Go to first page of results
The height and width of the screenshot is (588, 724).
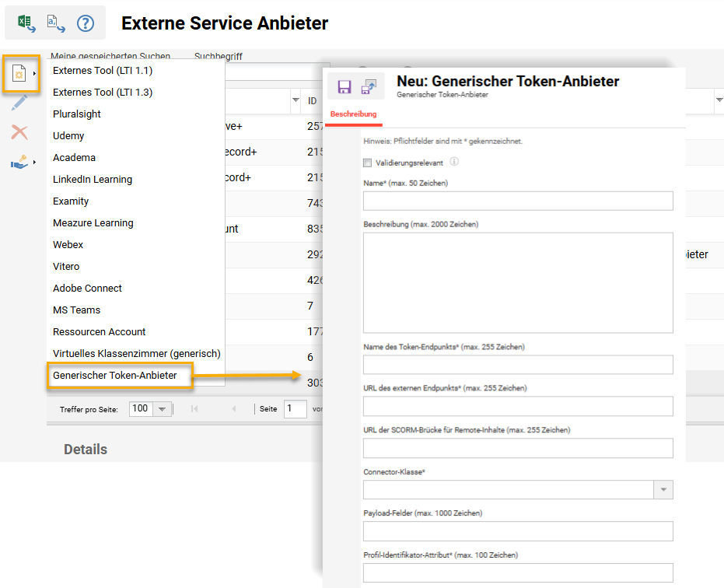[x=194, y=409]
